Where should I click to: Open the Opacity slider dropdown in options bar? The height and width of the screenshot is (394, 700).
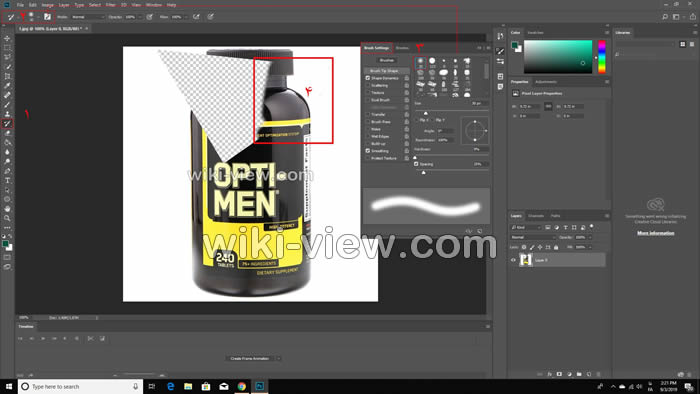[141, 17]
